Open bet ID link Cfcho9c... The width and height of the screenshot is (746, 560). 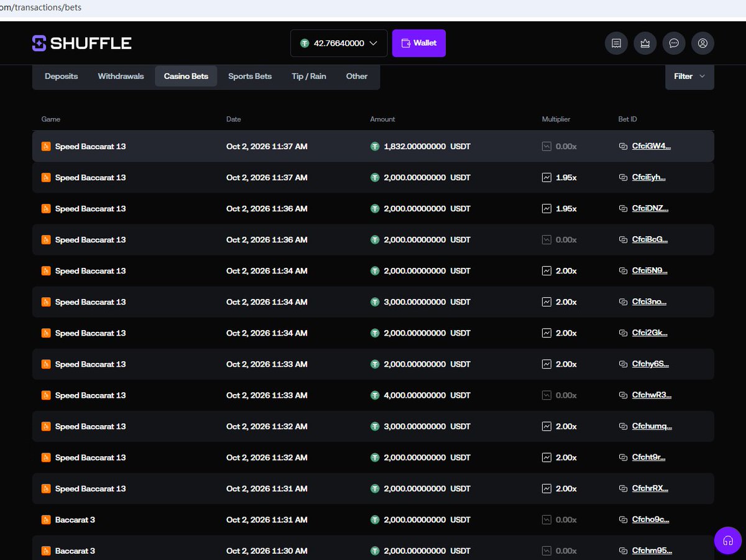tap(651, 520)
